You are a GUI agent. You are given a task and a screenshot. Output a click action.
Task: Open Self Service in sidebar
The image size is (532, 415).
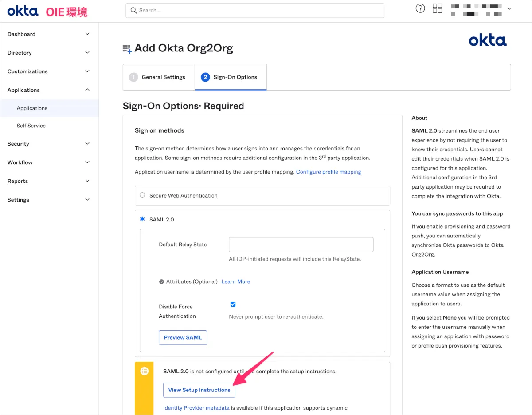tap(31, 126)
